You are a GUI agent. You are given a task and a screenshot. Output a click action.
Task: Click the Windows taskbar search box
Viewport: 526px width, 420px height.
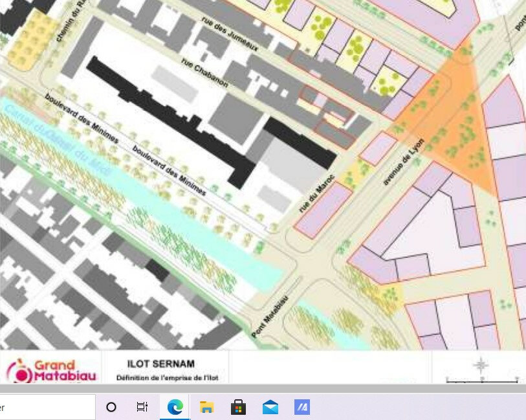(x=47, y=407)
